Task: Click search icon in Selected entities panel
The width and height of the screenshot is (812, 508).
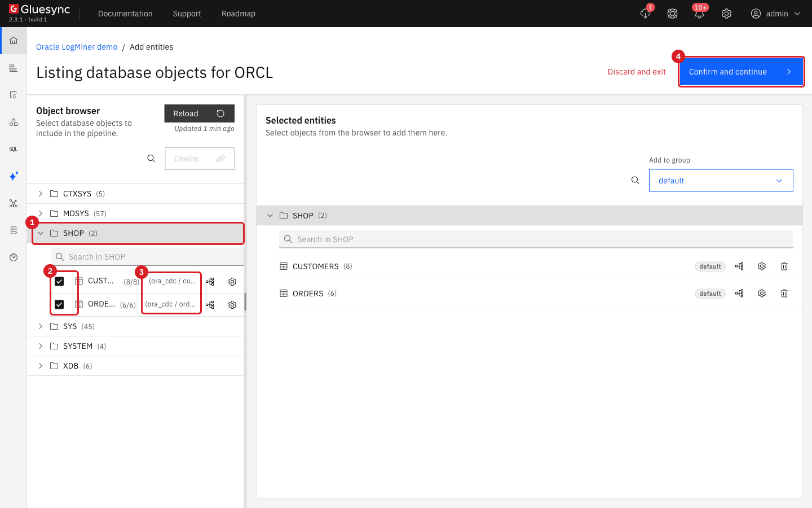Action: [636, 181]
